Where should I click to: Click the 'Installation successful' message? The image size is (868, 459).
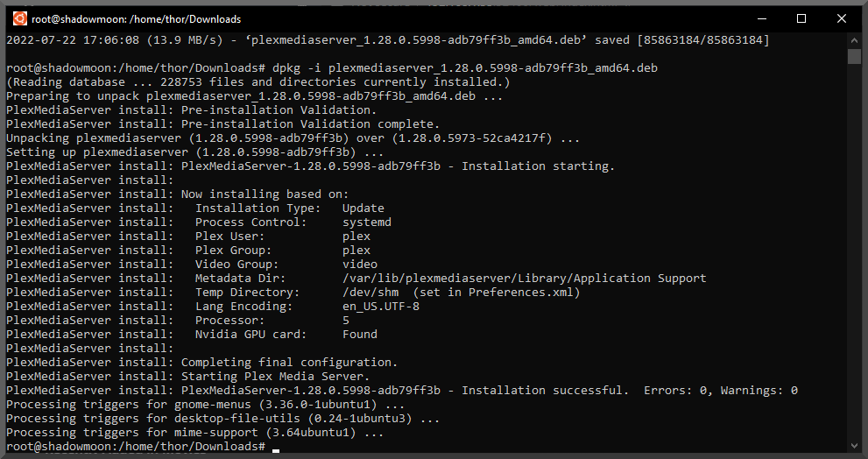[x=544, y=391]
